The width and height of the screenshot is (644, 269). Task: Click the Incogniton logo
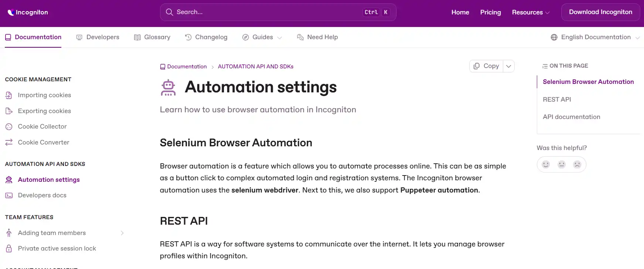[28, 12]
